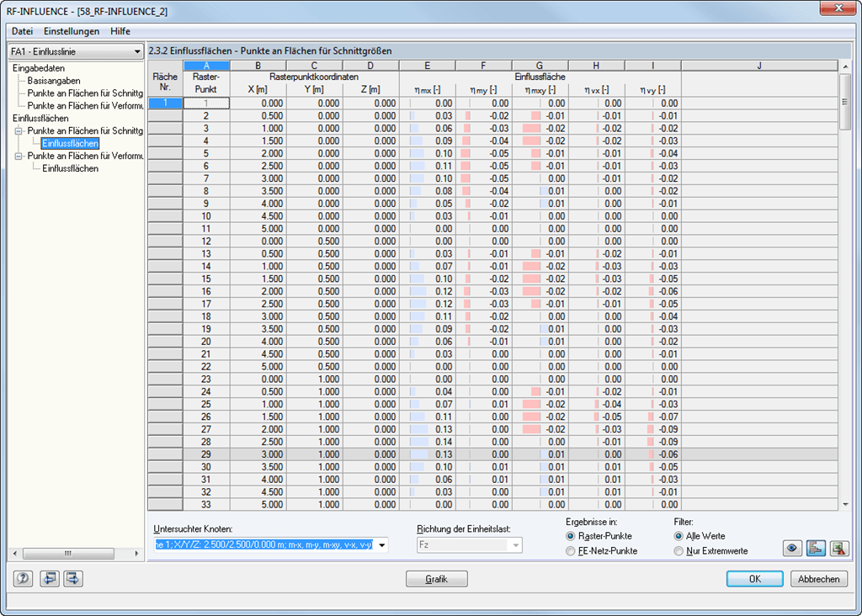This screenshot has width=862, height=616.
Task: Go to next table with arrow icon
Action: point(73,579)
